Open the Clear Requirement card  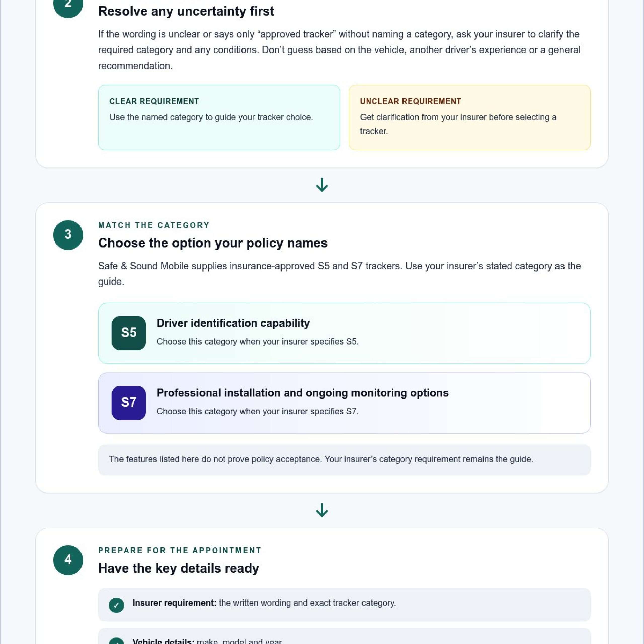pyautogui.click(x=219, y=117)
